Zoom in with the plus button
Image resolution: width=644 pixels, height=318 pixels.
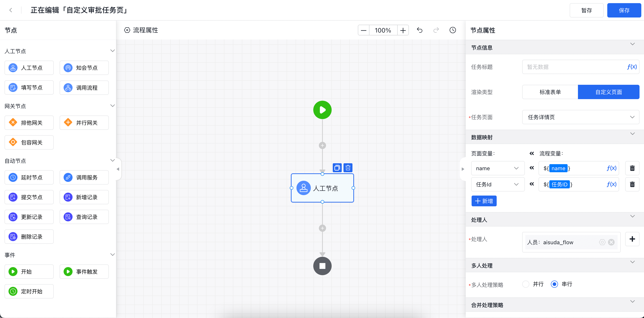[x=403, y=30]
